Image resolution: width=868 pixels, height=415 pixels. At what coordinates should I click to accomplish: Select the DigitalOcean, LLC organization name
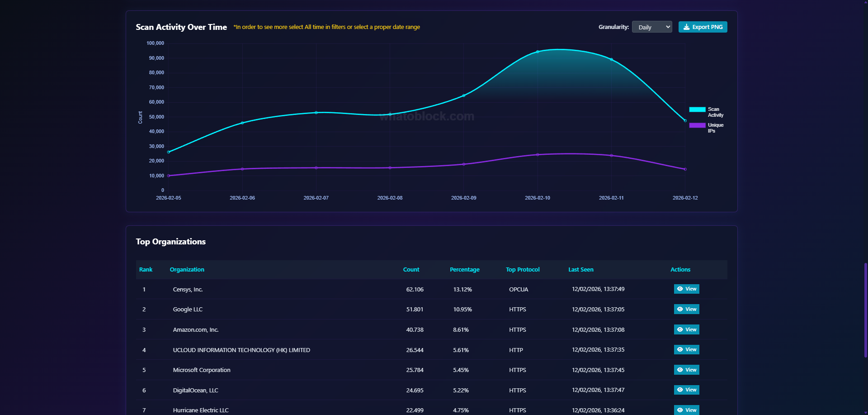click(196, 391)
